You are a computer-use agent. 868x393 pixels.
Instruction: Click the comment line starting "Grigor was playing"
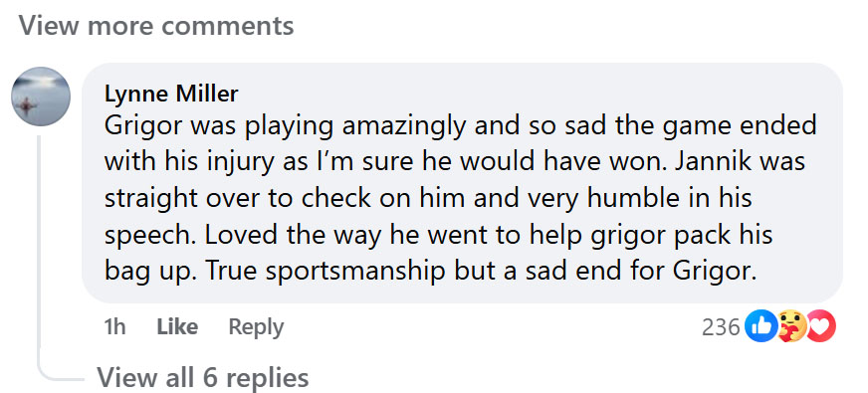(461, 126)
